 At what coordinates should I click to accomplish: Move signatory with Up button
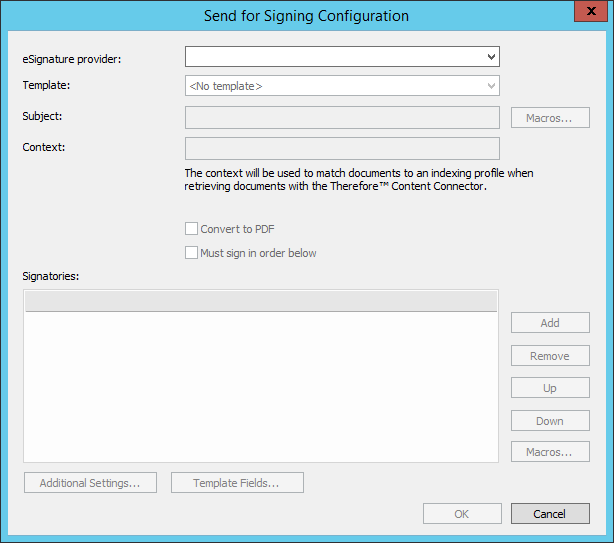click(x=550, y=388)
